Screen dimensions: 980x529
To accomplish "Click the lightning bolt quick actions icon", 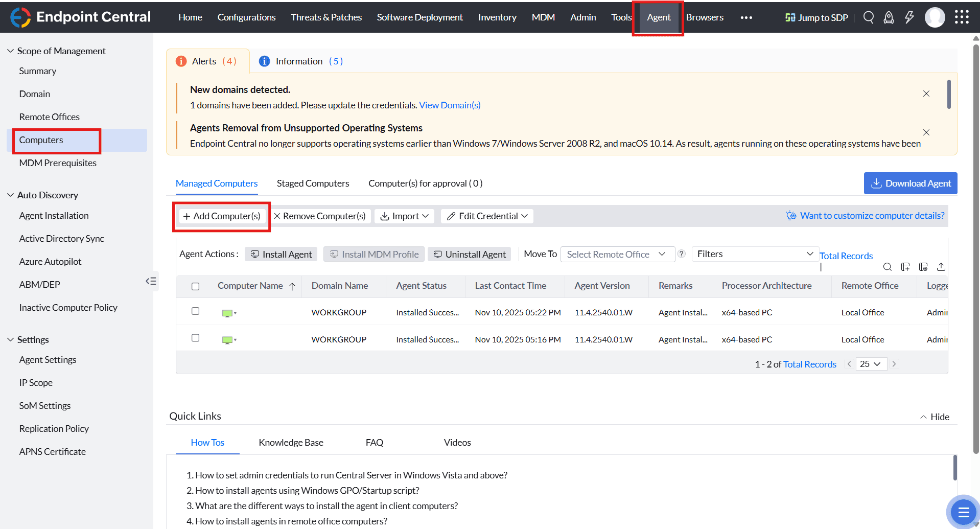I will point(909,17).
